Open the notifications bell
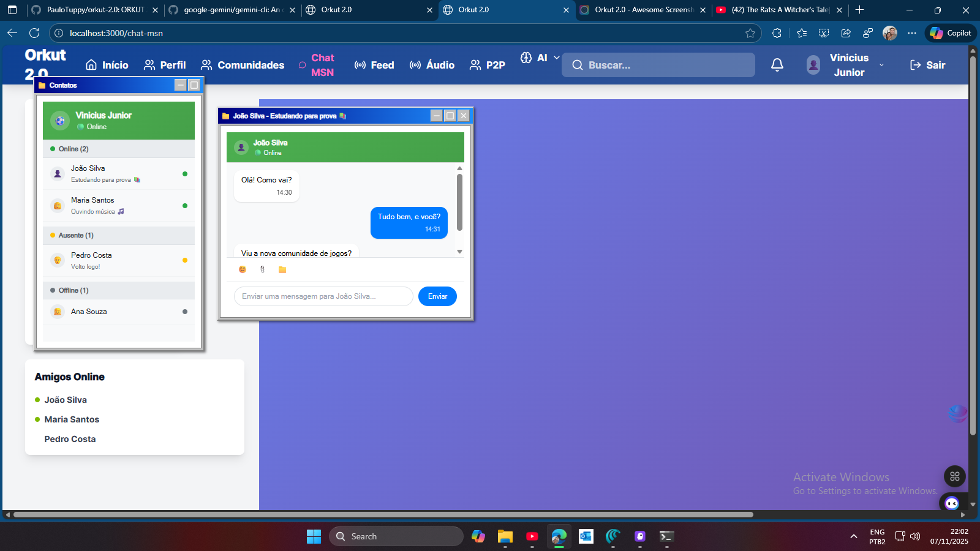Image resolution: width=980 pixels, height=551 pixels. 777,65
